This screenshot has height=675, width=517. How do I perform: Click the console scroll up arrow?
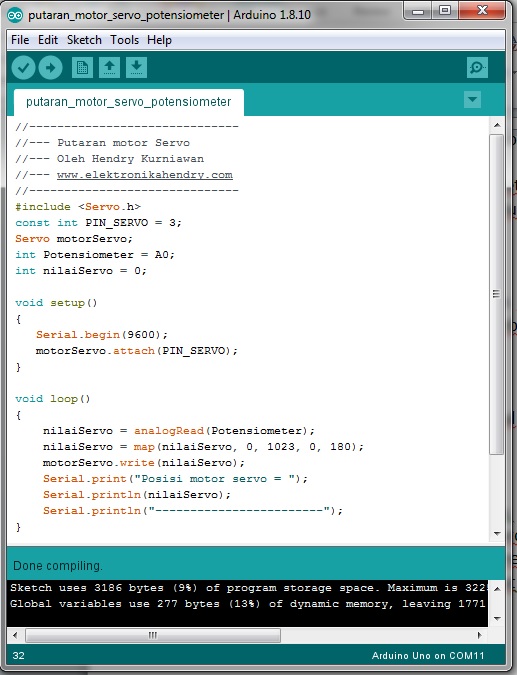point(497,588)
